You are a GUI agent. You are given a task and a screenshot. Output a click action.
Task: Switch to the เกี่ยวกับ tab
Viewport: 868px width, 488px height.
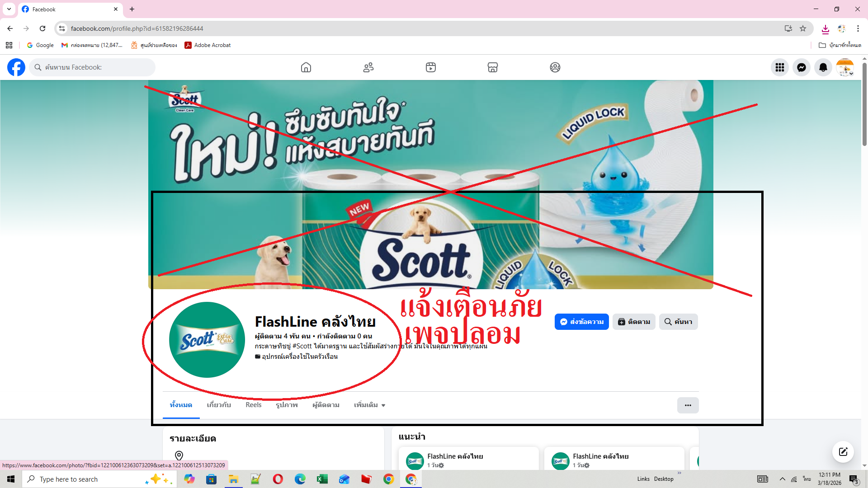(219, 405)
